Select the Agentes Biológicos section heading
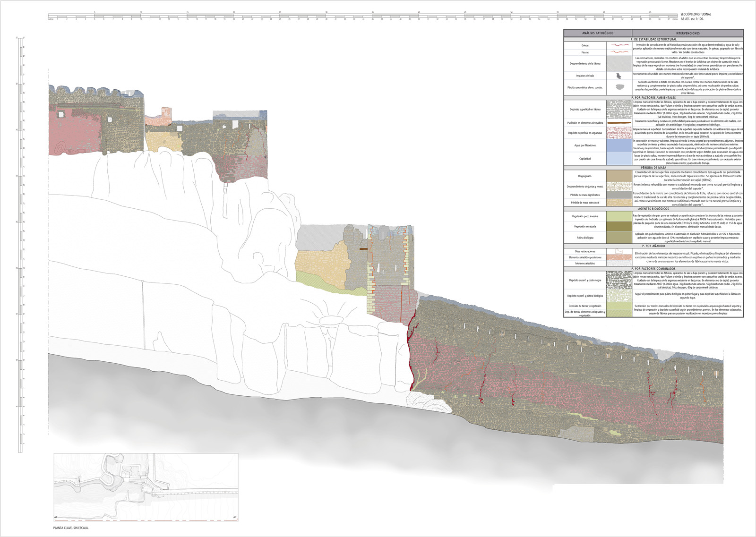Screen dimensions: 756x537 pyautogui.click(x=653, y=208)
